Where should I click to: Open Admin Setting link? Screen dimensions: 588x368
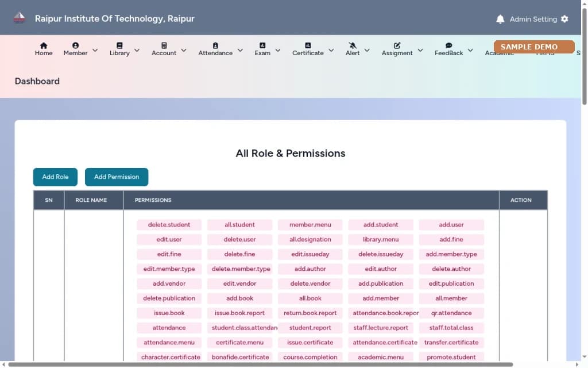[533, 19]
